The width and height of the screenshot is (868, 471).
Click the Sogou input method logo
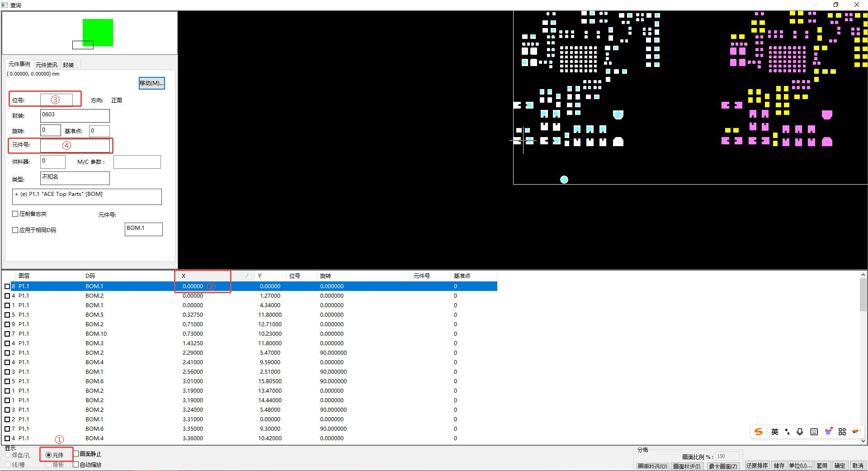point(759,432)
